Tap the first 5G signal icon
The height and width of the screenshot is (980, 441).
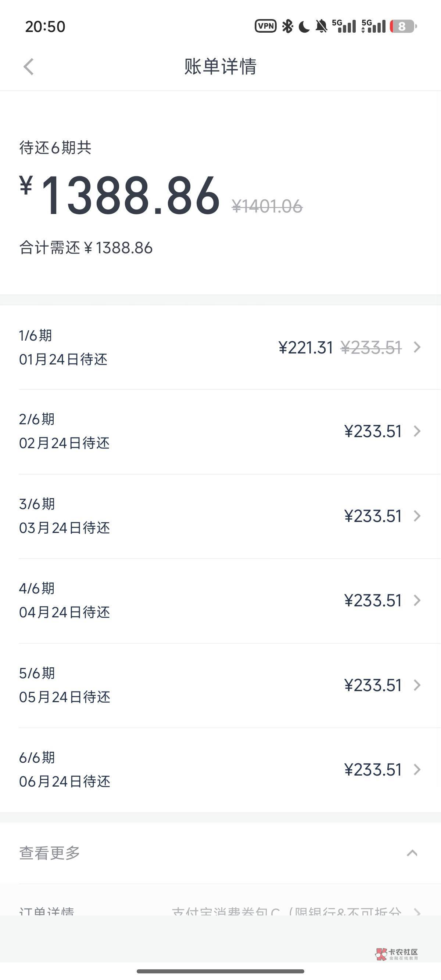344,26
